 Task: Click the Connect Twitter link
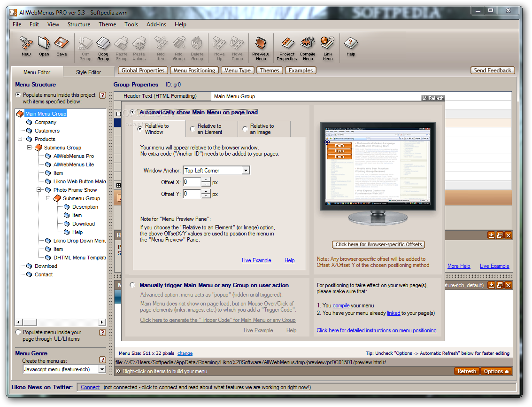[90, 387]
